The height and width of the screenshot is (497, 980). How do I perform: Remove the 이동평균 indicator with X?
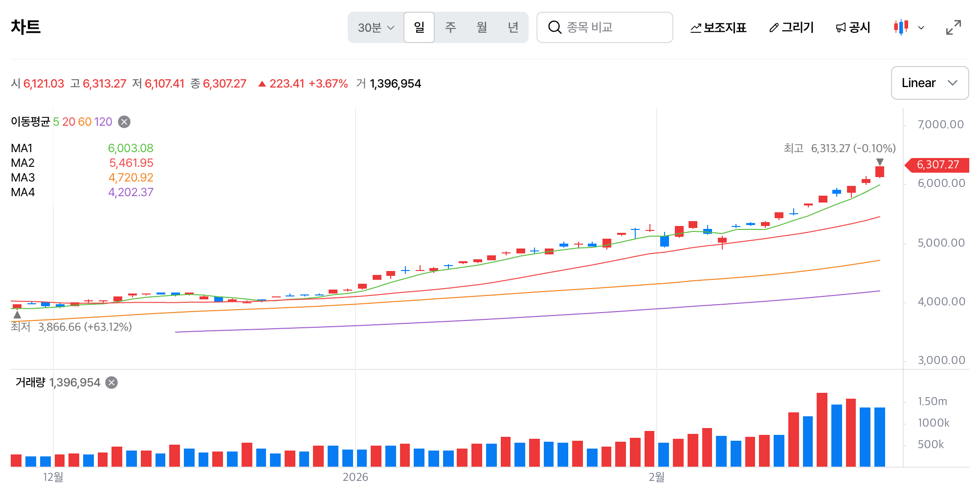click(124, 122)
